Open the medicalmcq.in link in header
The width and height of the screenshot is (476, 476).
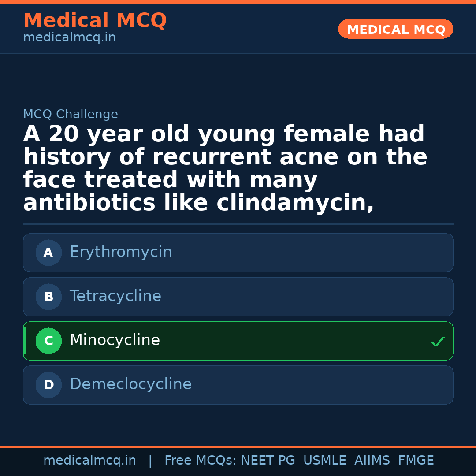pyautogui.click(x=69, y=38)
